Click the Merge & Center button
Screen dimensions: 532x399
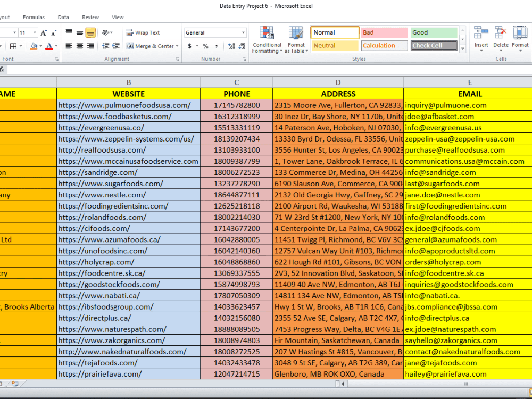tap(149, 46)
